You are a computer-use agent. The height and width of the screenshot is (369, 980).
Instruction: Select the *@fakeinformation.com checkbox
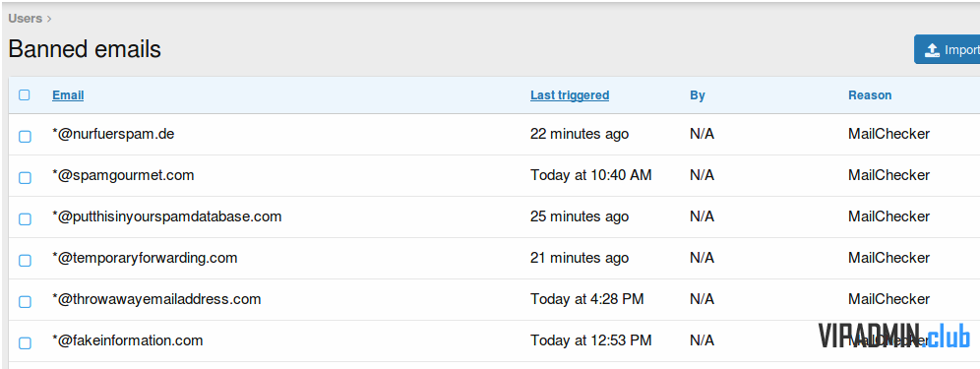25,342
